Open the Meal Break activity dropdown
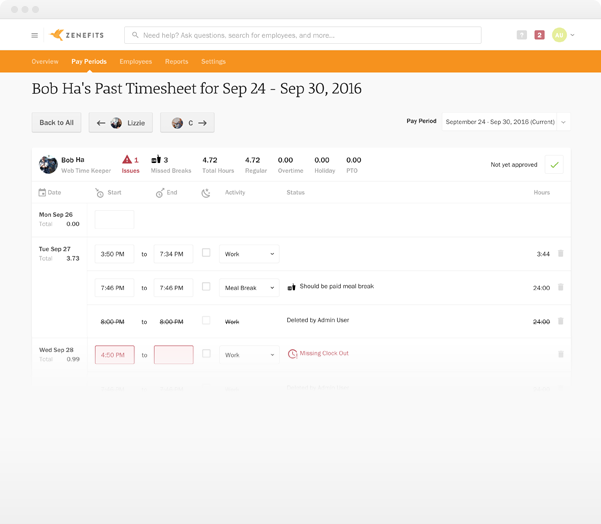 (x=249, y=287)
